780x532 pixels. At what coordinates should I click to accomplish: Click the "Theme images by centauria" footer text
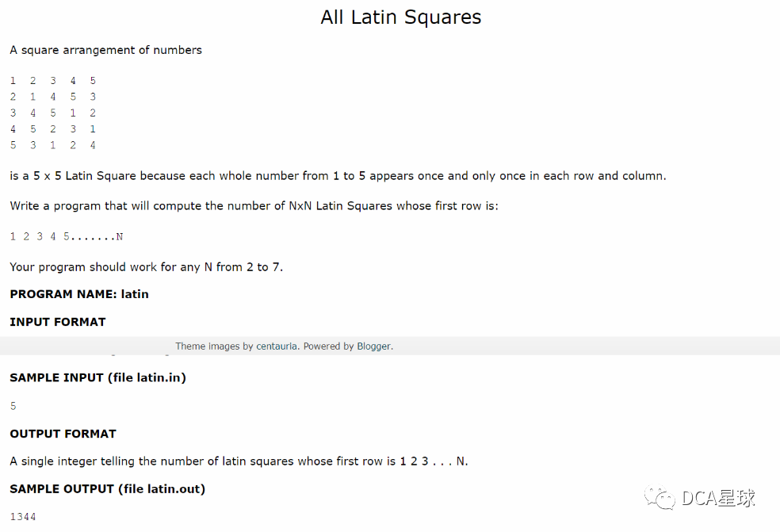[x=237, y=346]
